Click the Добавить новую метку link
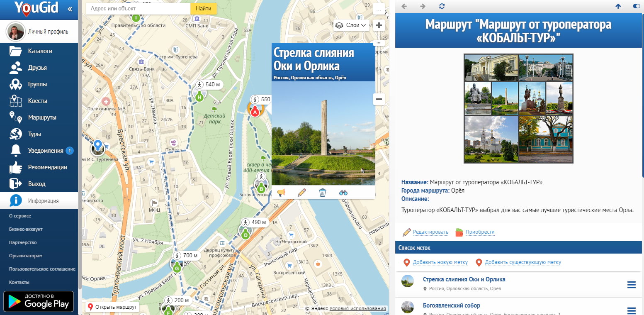Screen dimensions: 644x315 click(440, 262)
